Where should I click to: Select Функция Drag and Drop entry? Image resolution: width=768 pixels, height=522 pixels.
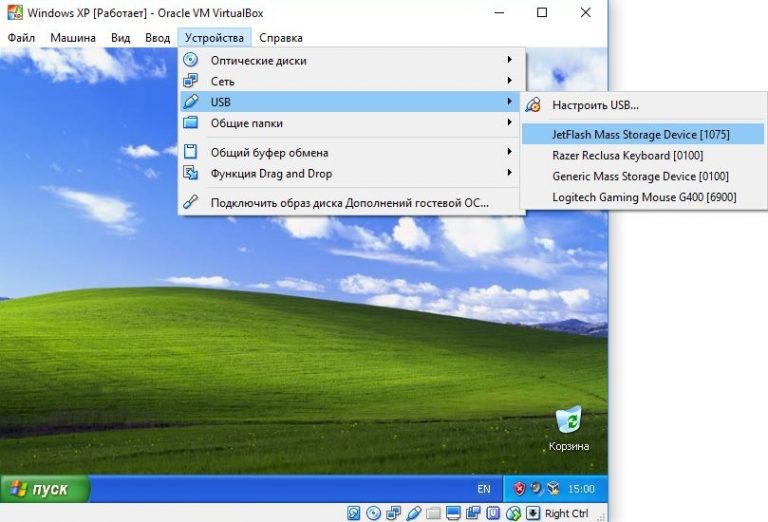[x=350, y=173]
